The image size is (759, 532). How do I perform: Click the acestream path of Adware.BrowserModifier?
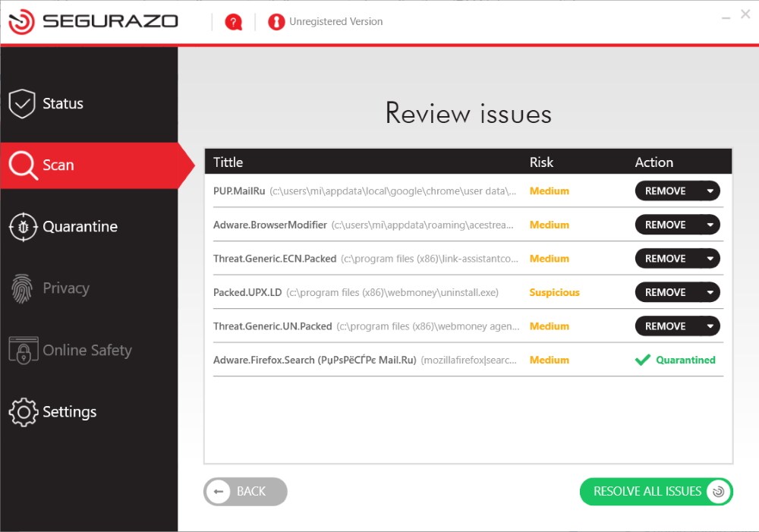pos(423,225)
